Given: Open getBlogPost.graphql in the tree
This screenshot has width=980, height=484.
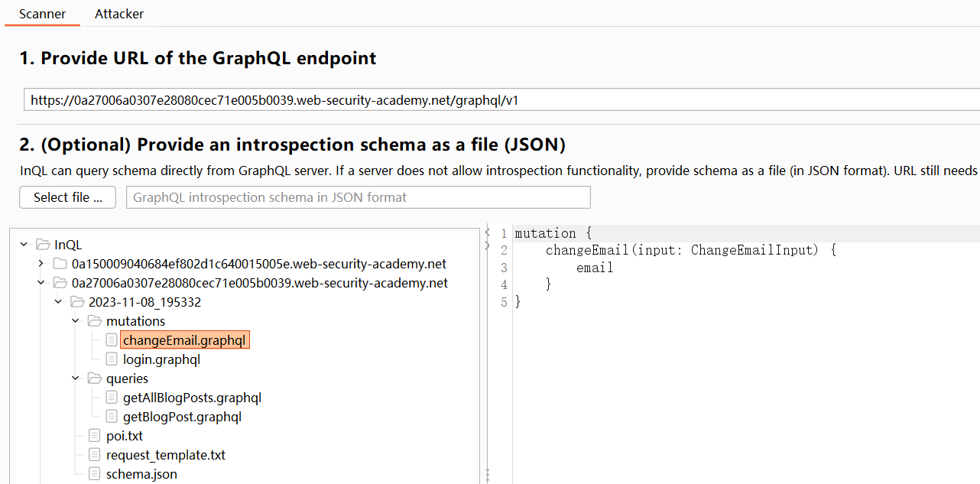Looking at the screenshot, I should point(182,417).
